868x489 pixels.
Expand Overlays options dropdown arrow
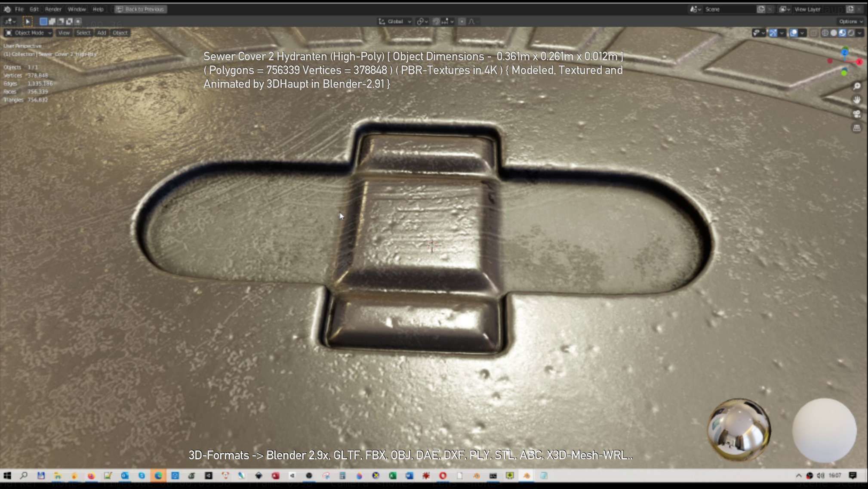point(803,33)
